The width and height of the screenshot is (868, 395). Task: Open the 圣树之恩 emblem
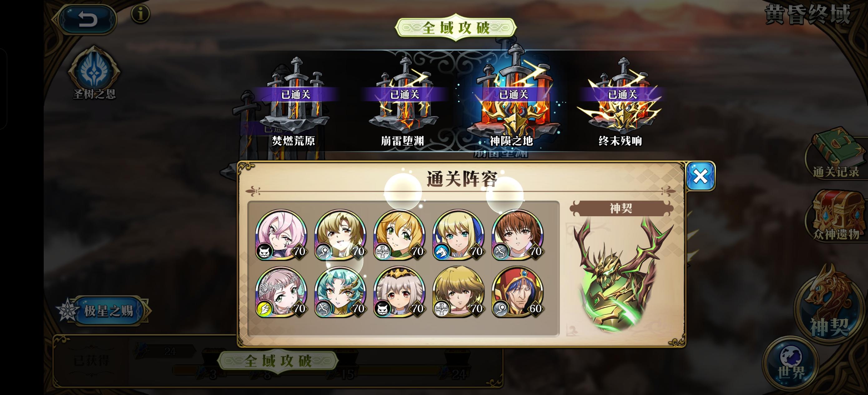pyautogui.click(x=94, y=72)
